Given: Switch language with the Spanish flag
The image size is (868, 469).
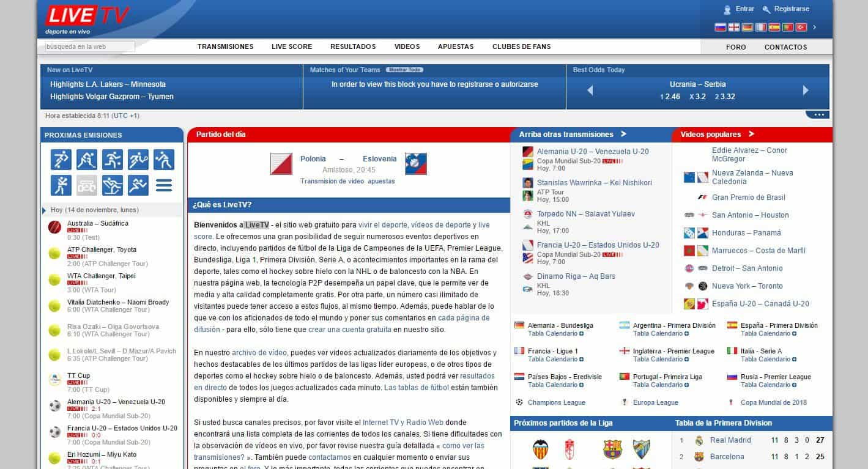Looking at the screenshot, I should click(x=774, y=27).
